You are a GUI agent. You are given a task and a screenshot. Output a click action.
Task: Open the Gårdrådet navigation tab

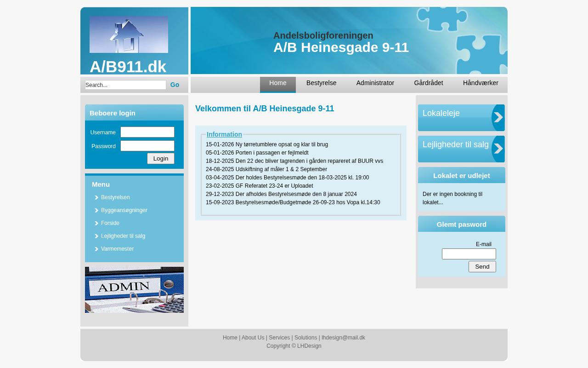pos(429,83)
